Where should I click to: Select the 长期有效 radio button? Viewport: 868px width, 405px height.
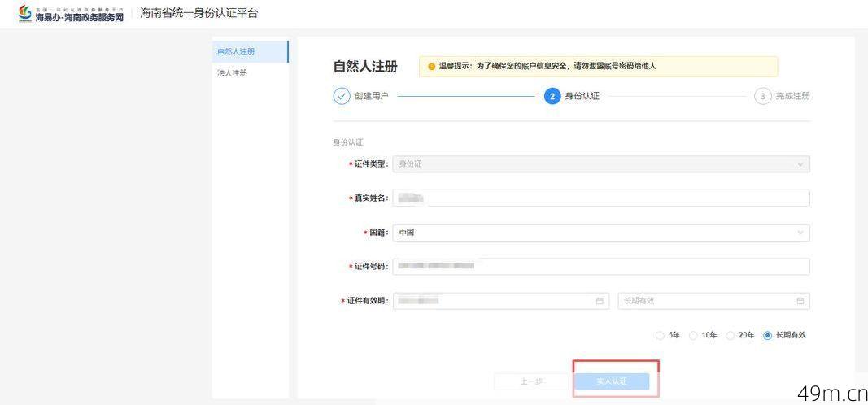tap(767, 335)
